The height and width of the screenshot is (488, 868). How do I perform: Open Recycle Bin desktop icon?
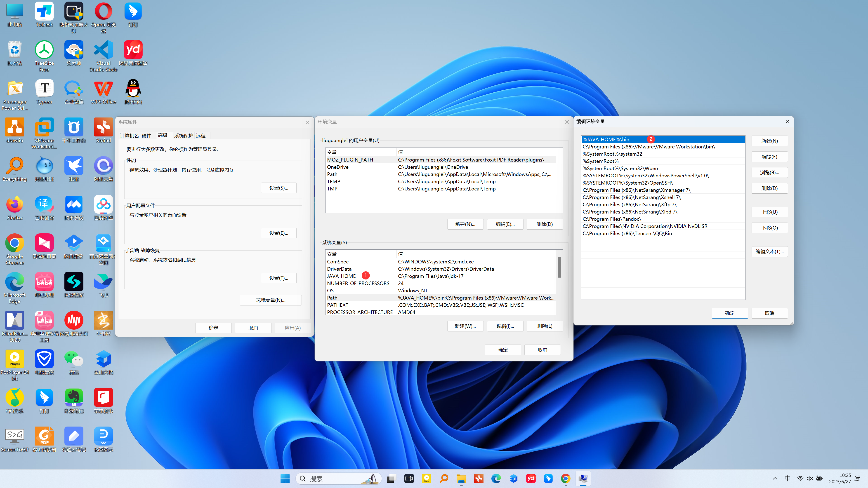[14, 53]
